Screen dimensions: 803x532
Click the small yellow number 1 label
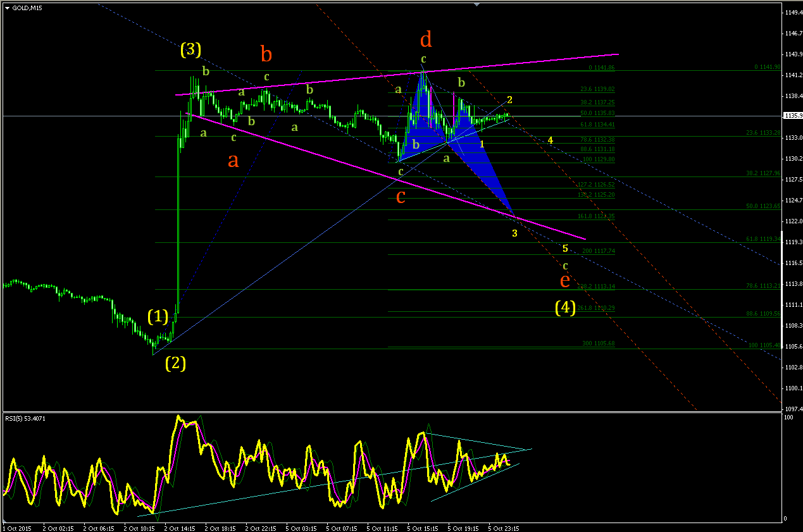tap(482, 144)
